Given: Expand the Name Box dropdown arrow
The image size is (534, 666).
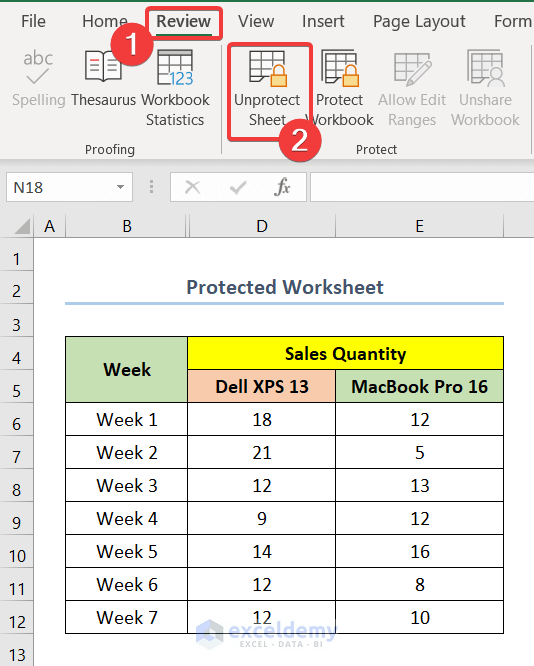Looking at the screenshot, I should [x=121, y=187].
